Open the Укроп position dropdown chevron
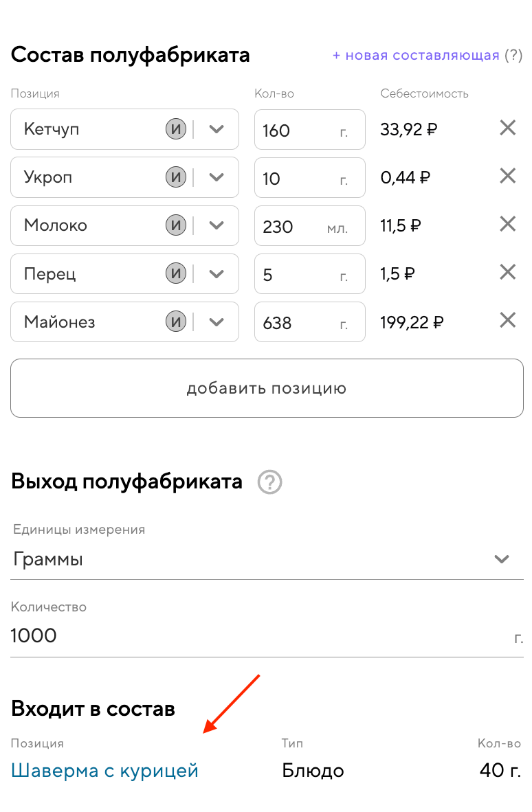 217,177
